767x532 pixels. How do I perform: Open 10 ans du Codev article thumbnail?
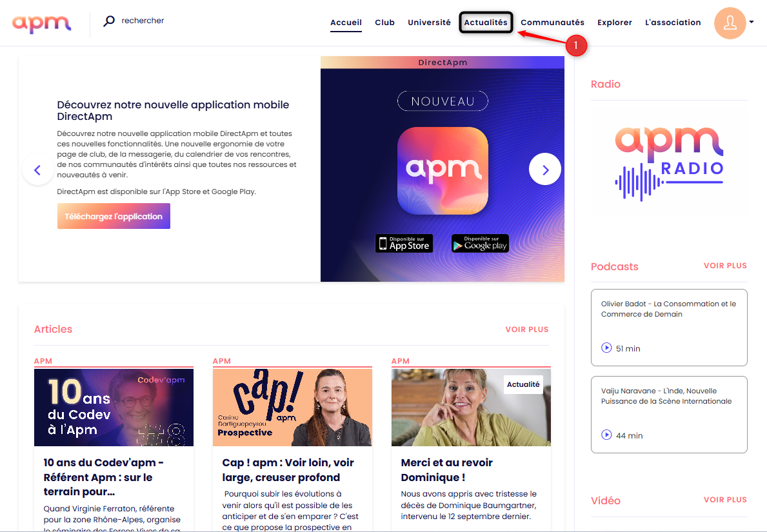tap(114, 408)
